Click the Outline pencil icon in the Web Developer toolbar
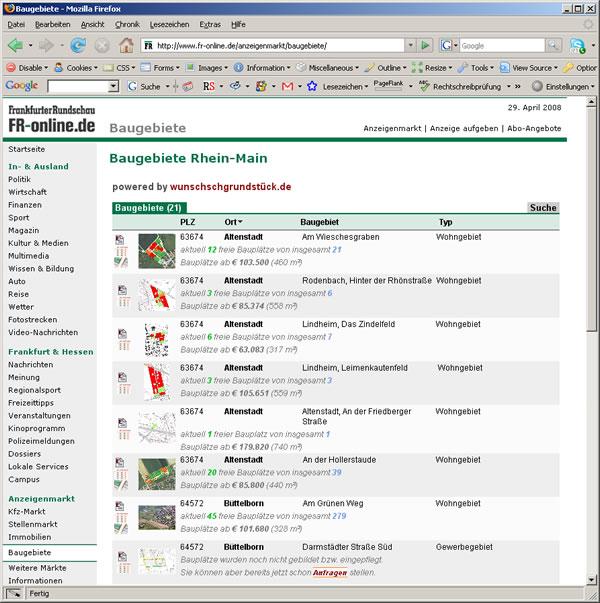The image size is (600, 603). click(x=369, y=68)
